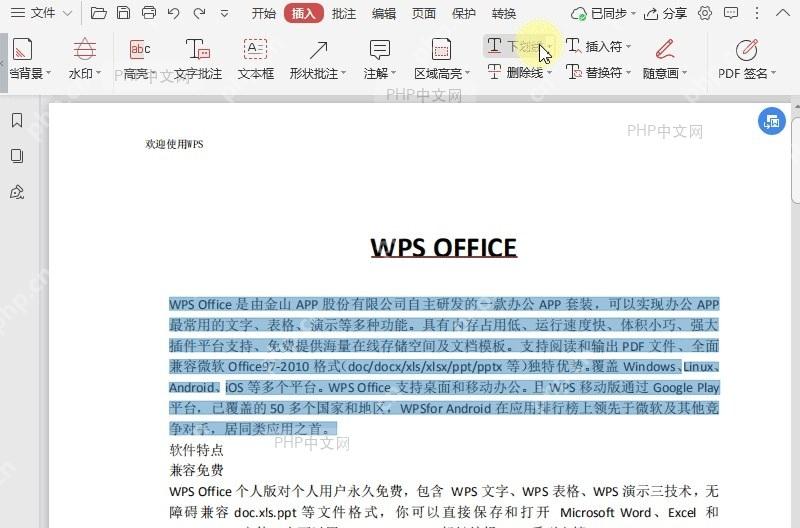Select the 插入 tab
800x528 pixels.
(304, 13)
